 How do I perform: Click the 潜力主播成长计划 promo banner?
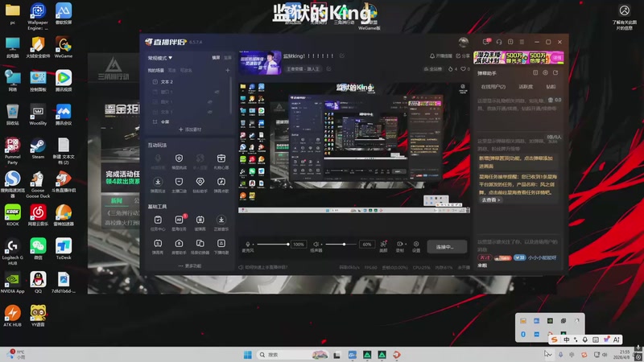pyautogui.click(x=518, y=57)
